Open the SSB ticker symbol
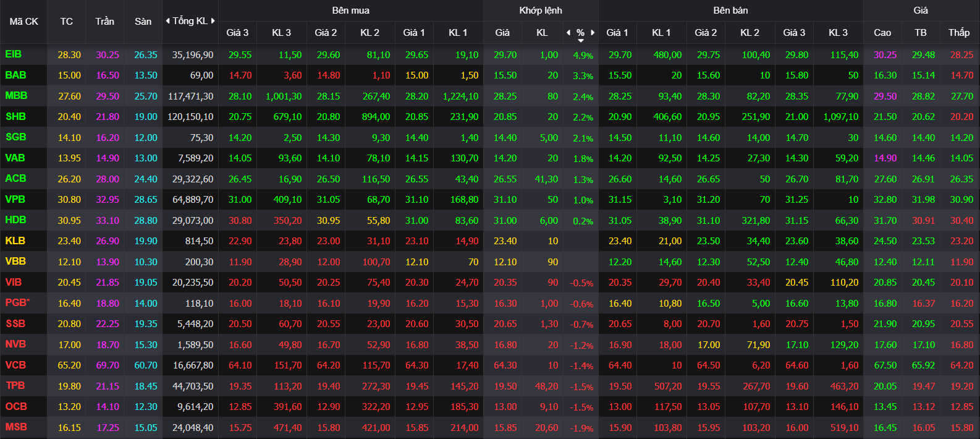 click(x=15, y=323)
